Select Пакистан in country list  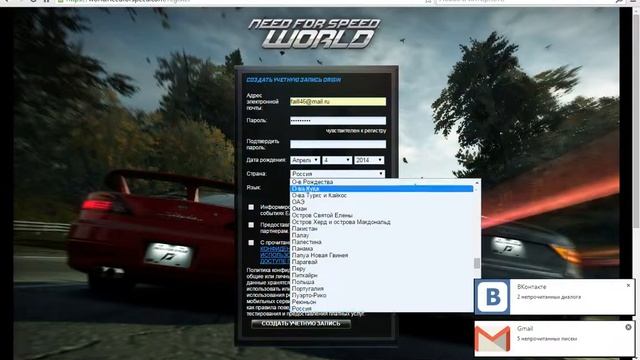coord(382,229)
